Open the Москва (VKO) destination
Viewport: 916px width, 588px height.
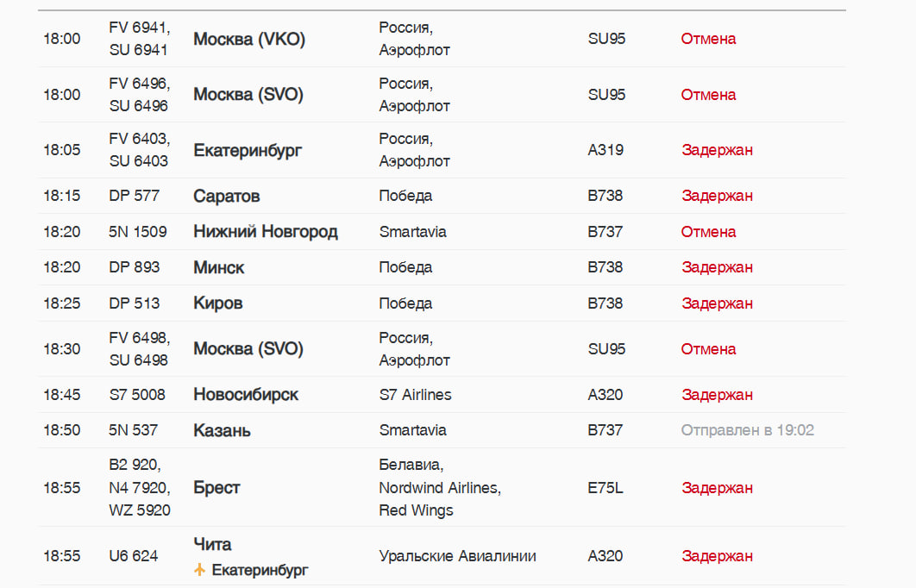249,39
